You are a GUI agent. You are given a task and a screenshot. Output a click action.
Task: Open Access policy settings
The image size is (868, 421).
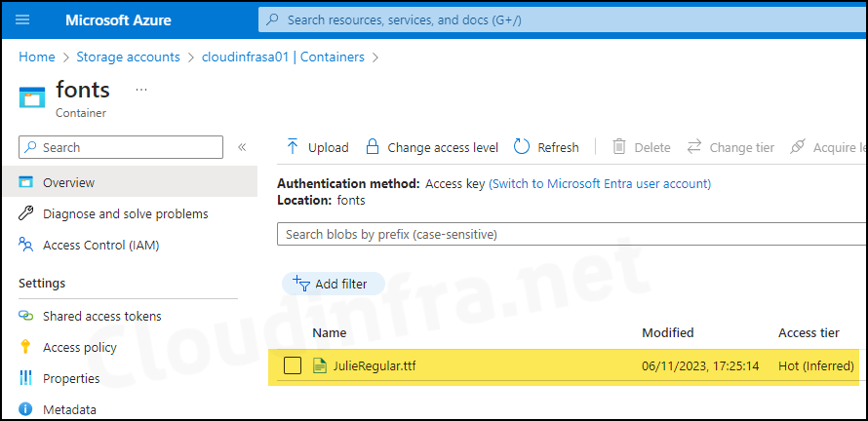click(80, 347)
